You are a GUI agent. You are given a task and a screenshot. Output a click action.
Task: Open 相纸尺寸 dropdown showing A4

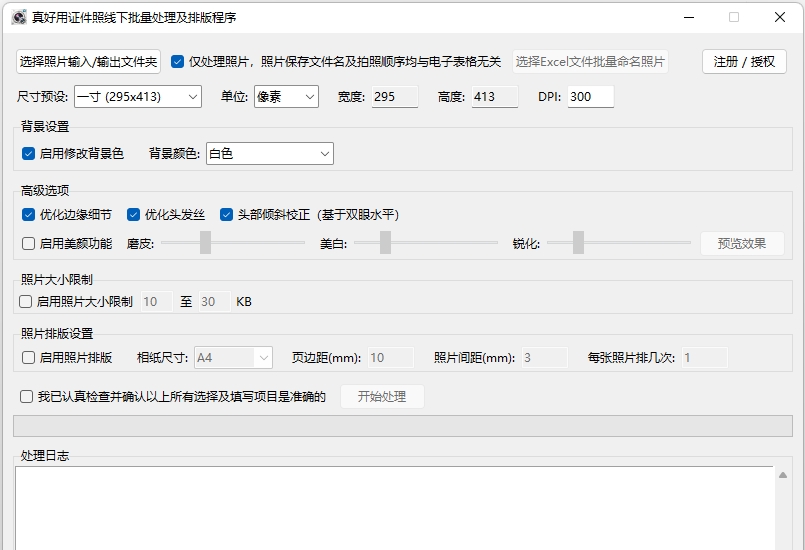click(233, 357)
